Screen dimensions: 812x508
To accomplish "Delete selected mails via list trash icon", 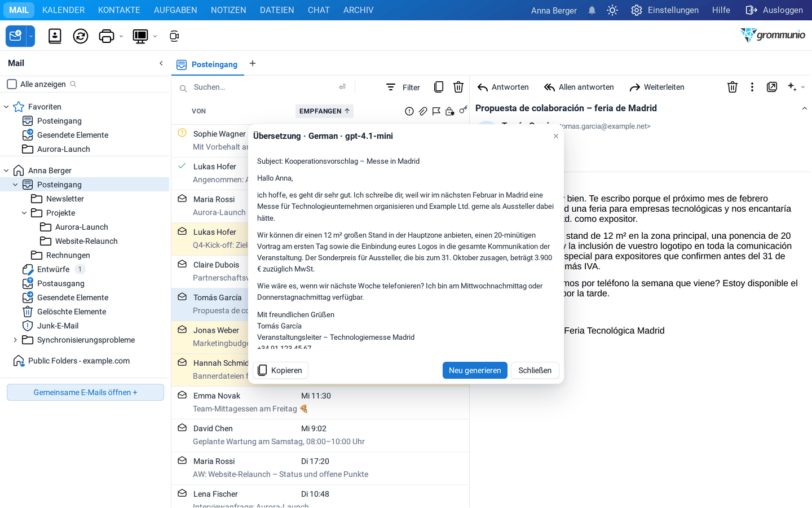I will click(458, 87).
